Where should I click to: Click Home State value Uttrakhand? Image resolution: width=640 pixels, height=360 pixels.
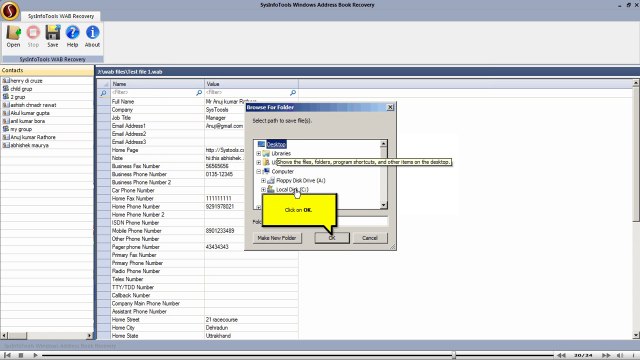click(x=218, y=336)
